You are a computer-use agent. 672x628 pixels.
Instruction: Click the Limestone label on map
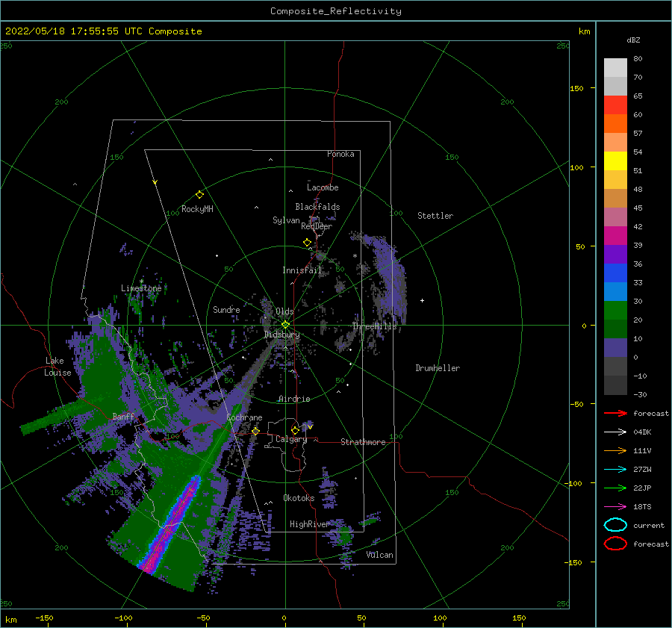pyautogui.click(x=141, y=288)
